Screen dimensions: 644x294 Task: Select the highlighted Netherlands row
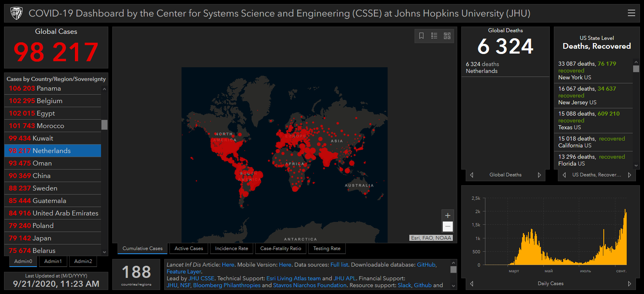point(53,151)
